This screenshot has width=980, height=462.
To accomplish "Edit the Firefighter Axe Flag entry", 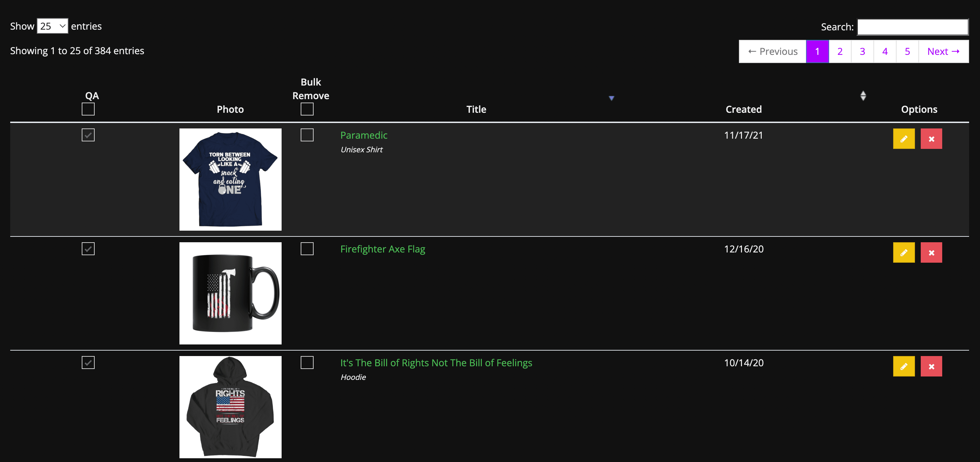I will point(903,253).
